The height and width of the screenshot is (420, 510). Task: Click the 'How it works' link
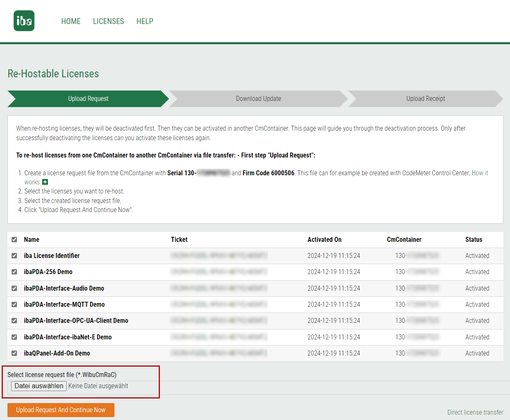coord(479,173)
